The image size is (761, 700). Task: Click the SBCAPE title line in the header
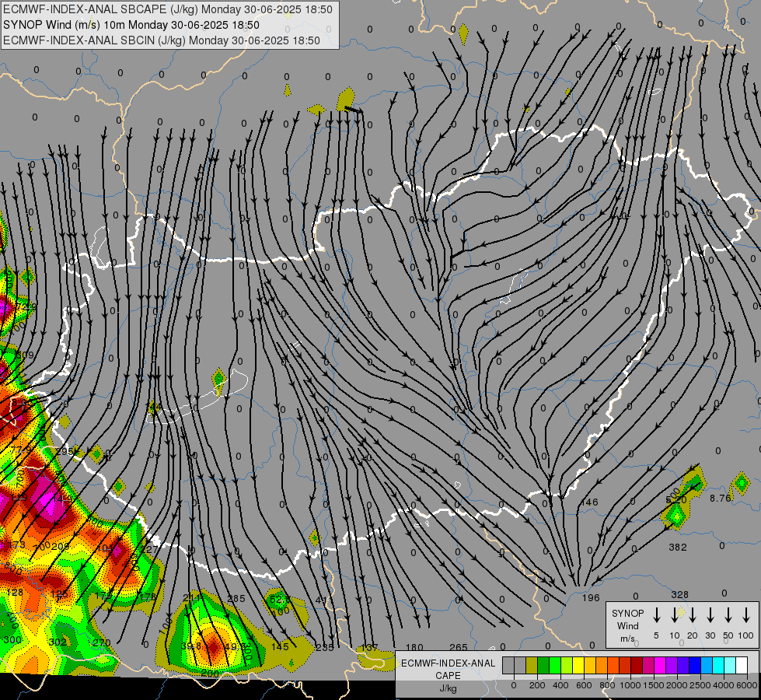coord(168,9)
